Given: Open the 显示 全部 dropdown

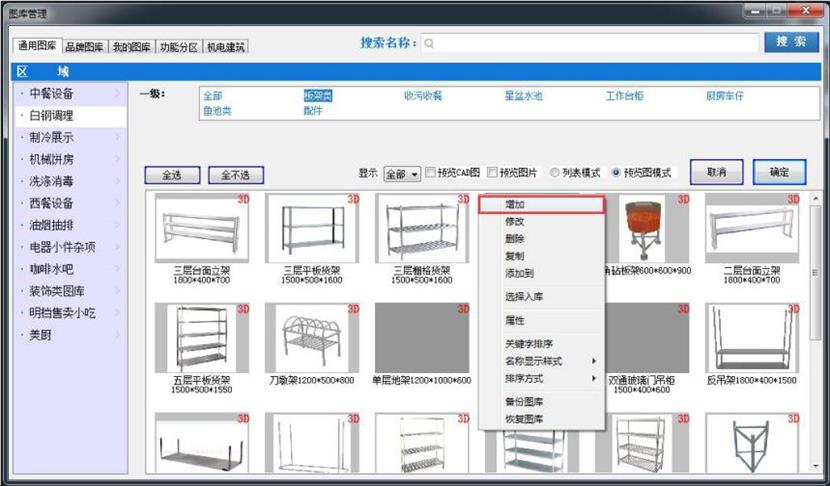Looking at the screenshot, I should 402,174.
